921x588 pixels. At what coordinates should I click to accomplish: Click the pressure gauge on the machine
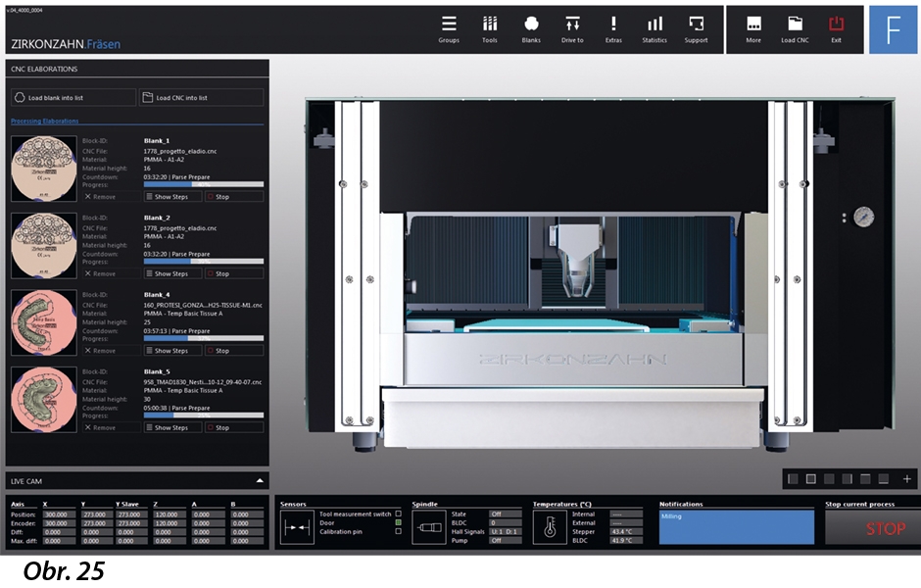(x=863, y=217)
